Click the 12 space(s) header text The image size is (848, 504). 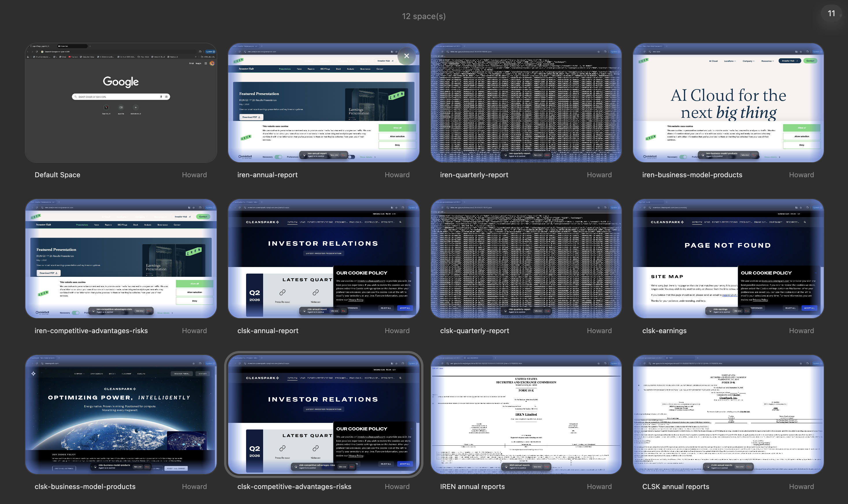[x=424, y=16]
